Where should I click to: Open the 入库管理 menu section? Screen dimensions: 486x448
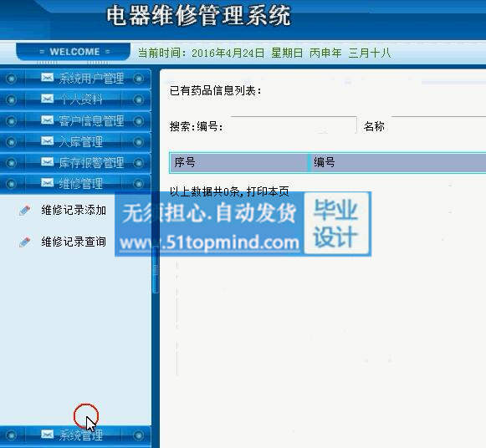coord(75,141)
